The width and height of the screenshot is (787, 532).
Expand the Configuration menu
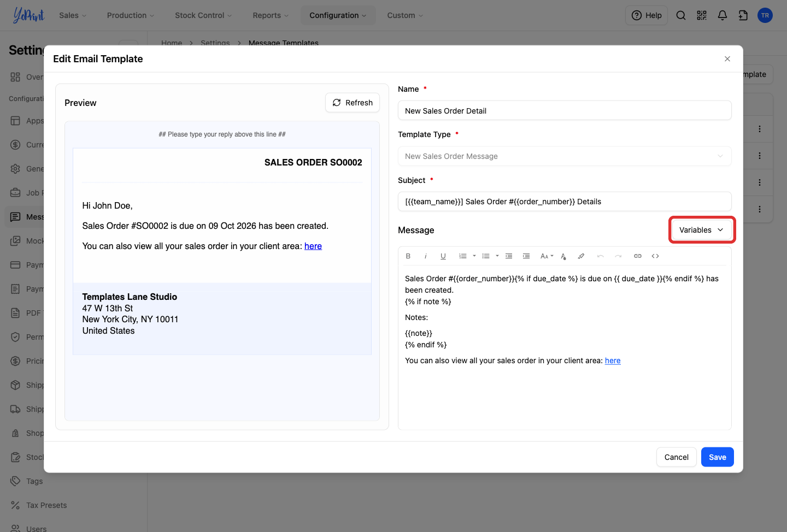point(338,15)
